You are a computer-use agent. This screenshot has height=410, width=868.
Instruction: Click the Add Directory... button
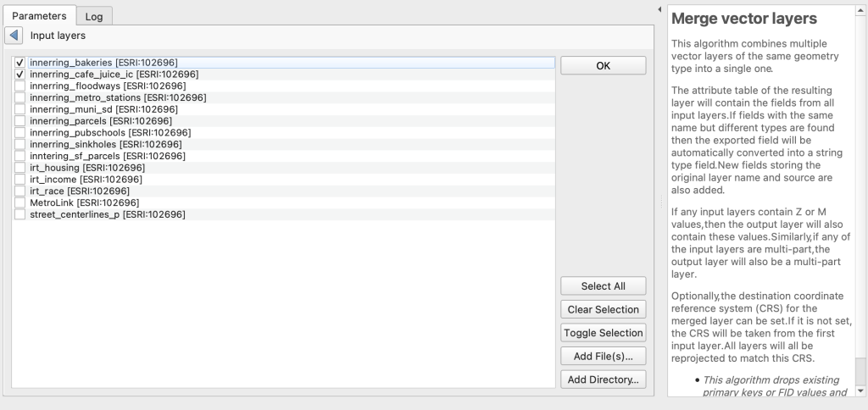click(x=603, y=379)
